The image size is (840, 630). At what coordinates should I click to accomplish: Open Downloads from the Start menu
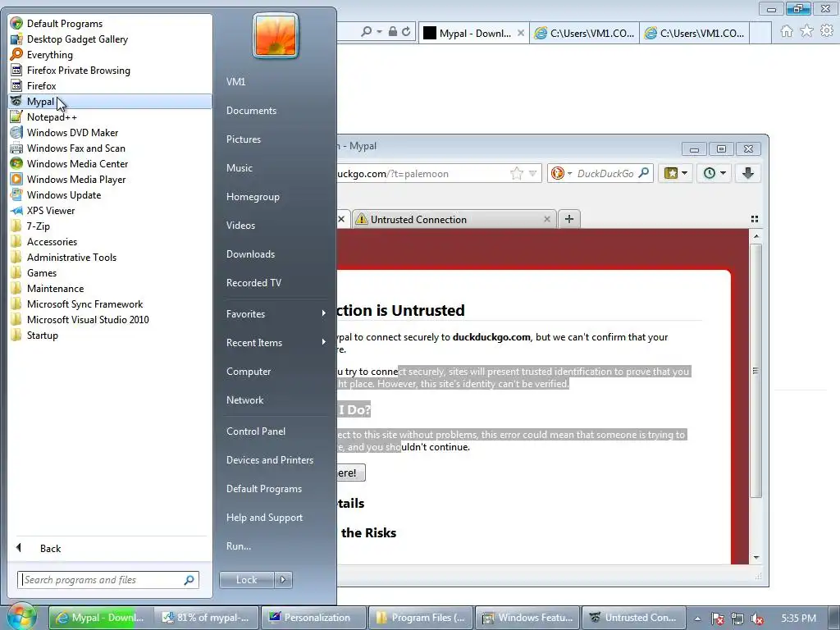pos(276,254)
